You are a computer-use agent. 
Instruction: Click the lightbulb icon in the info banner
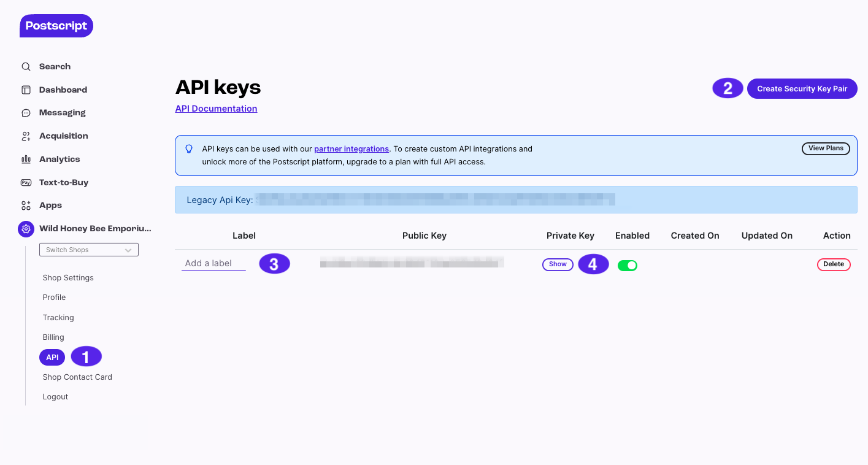point(189,148)
